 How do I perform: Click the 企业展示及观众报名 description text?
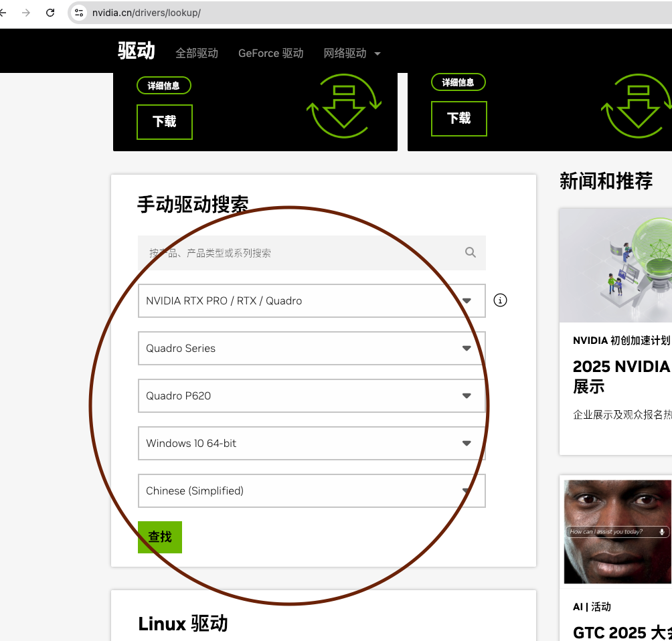622,415
